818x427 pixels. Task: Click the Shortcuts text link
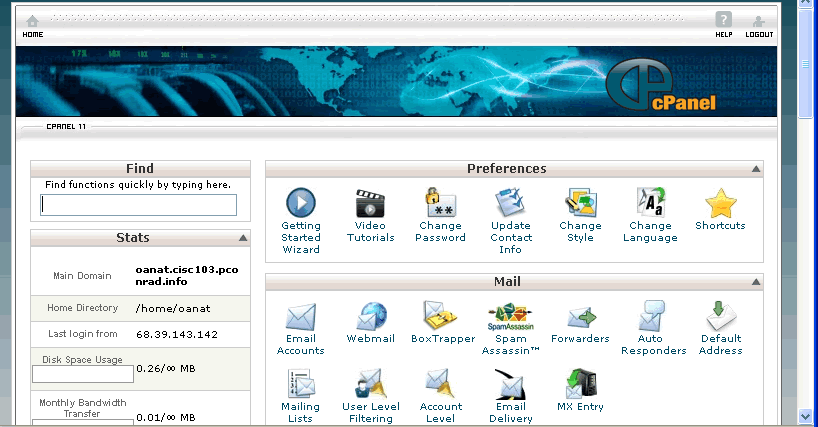click(720, 225)
